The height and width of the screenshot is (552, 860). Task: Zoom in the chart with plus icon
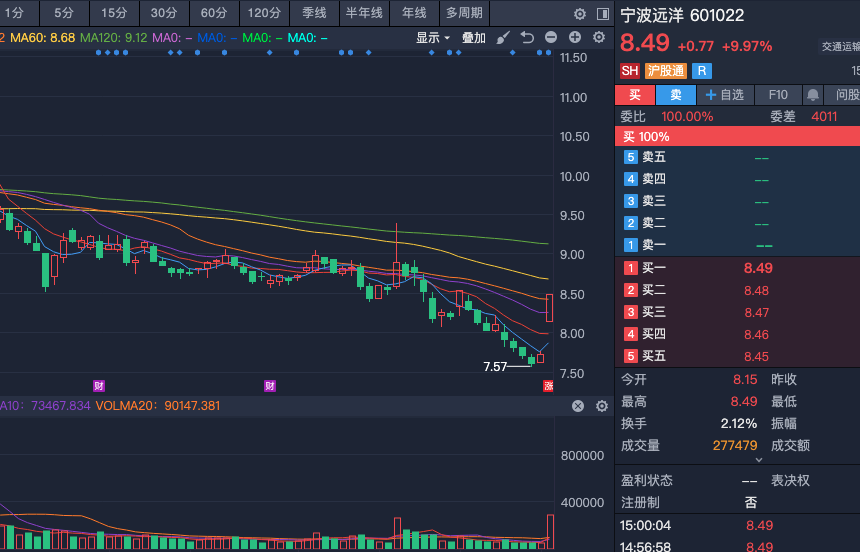(x=575, y=37)
